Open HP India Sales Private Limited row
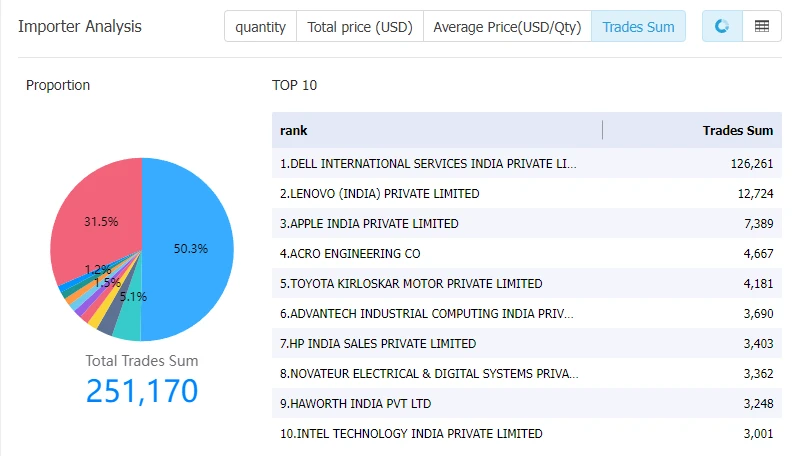The height and width of the screenshot is (456, 804). [x=527, y=344]
